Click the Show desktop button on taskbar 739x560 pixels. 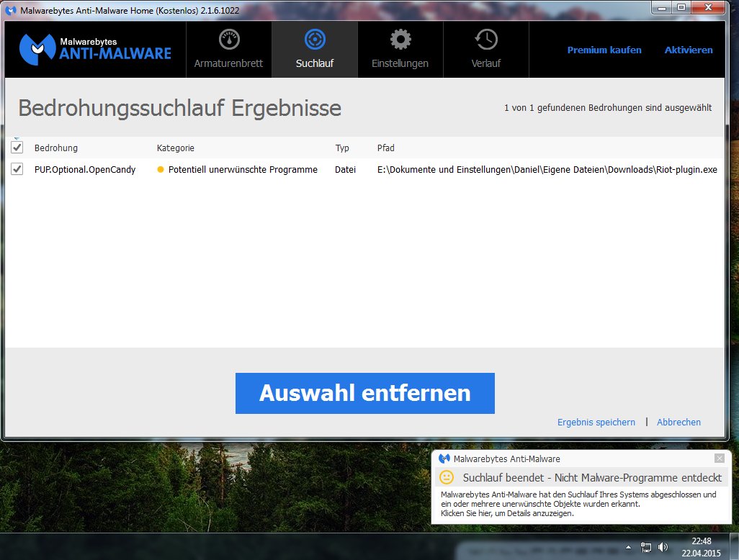pyautogui.click(x=734, y=547)
